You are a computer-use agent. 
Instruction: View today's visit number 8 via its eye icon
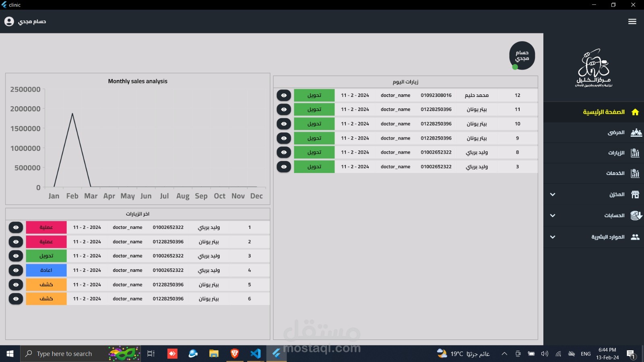coord(284,152)
